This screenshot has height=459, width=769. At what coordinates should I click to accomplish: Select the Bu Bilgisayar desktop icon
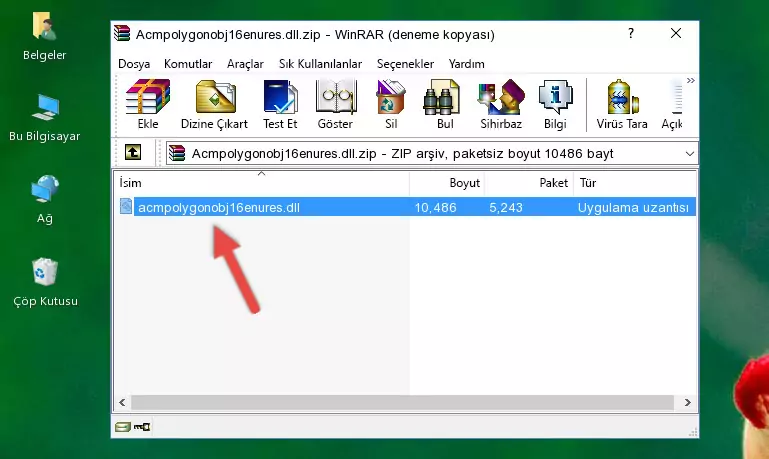coord(44,118)
